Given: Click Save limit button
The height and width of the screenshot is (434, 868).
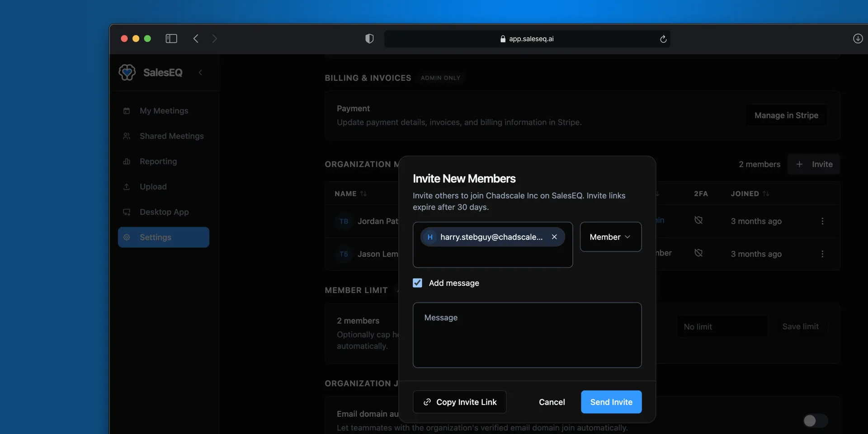Looking at the screenshot, I should coord(800,326).
